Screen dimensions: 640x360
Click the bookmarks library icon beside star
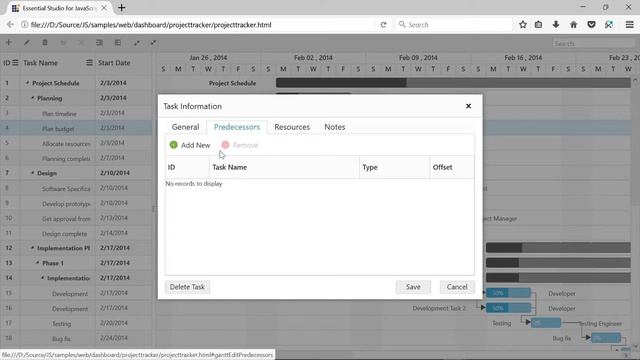(538, 24)
